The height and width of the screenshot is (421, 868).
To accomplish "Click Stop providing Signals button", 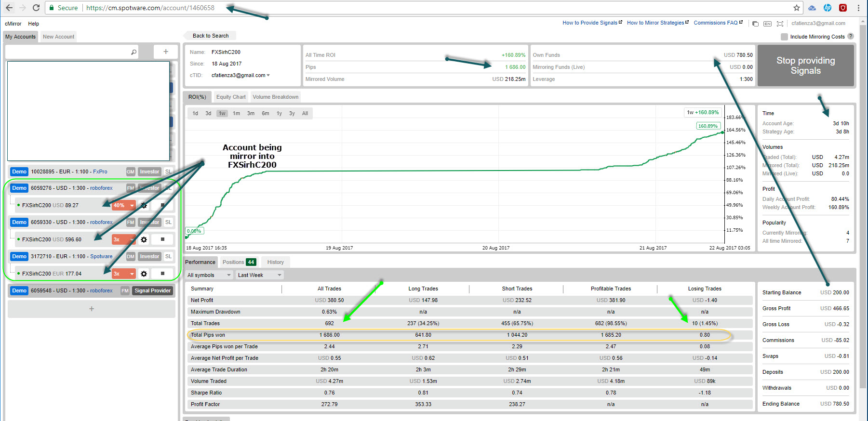I will [805, 66].
